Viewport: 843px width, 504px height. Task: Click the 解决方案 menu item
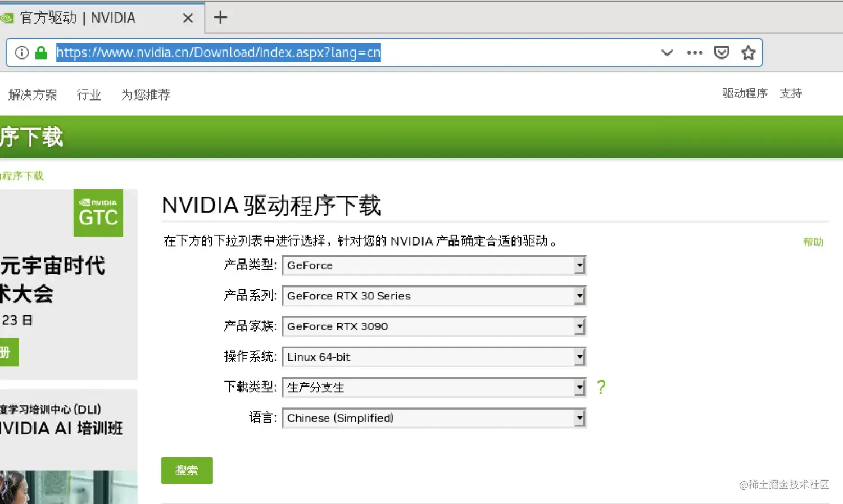pos(33,94)
